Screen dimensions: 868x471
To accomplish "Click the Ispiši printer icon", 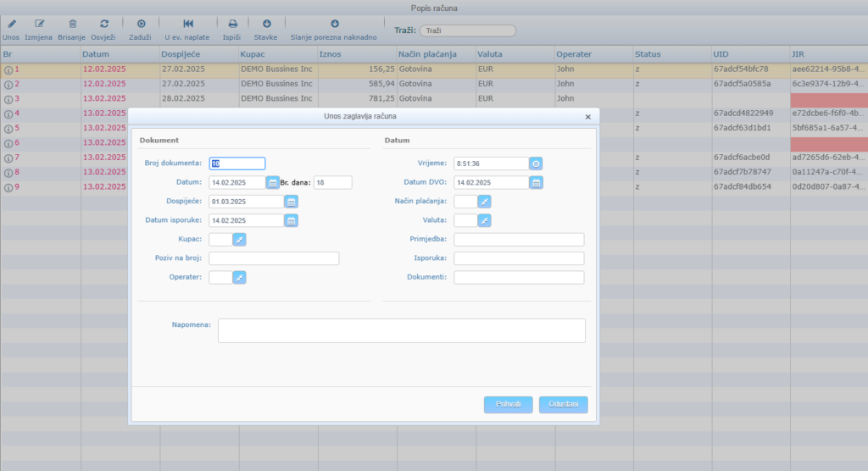I will [x=232, y=25].
